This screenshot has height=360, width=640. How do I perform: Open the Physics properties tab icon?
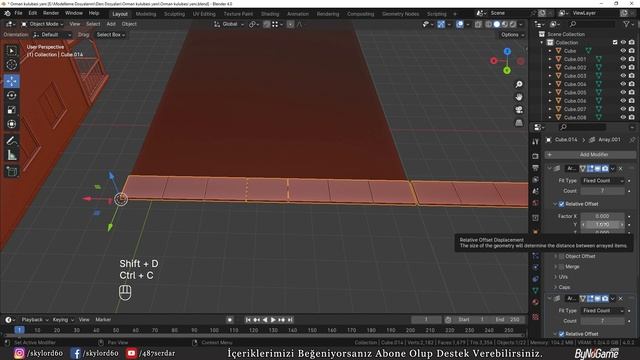536,267
